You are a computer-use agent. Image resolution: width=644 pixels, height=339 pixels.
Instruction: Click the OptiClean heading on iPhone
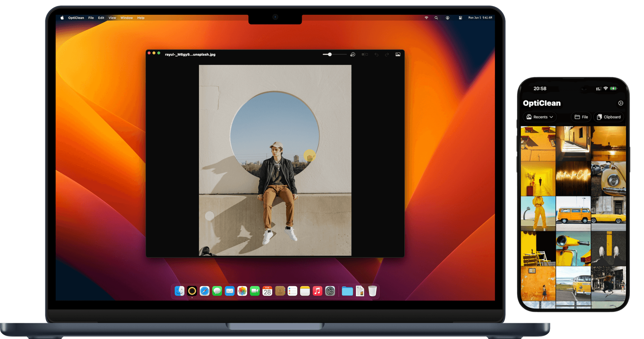tap(542, 103)
